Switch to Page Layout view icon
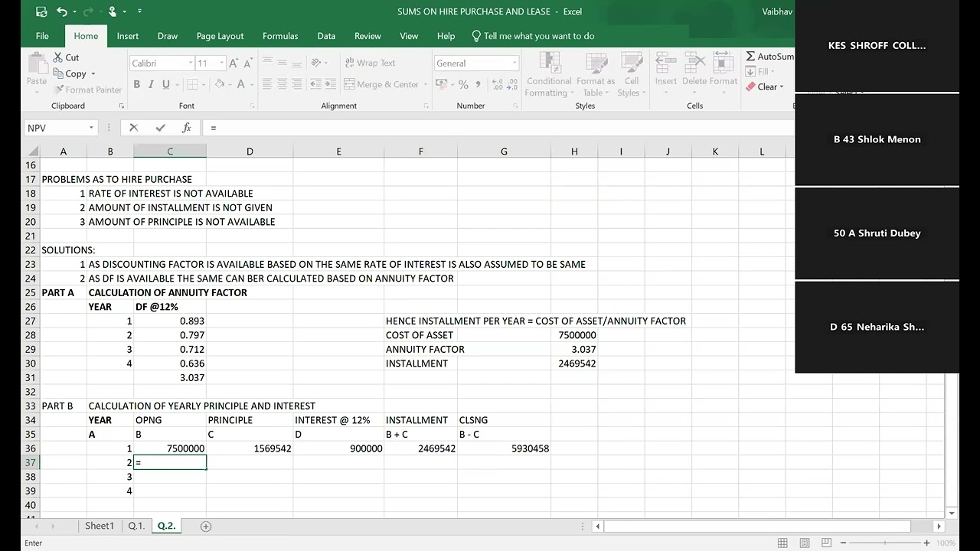 coord(805,543)
